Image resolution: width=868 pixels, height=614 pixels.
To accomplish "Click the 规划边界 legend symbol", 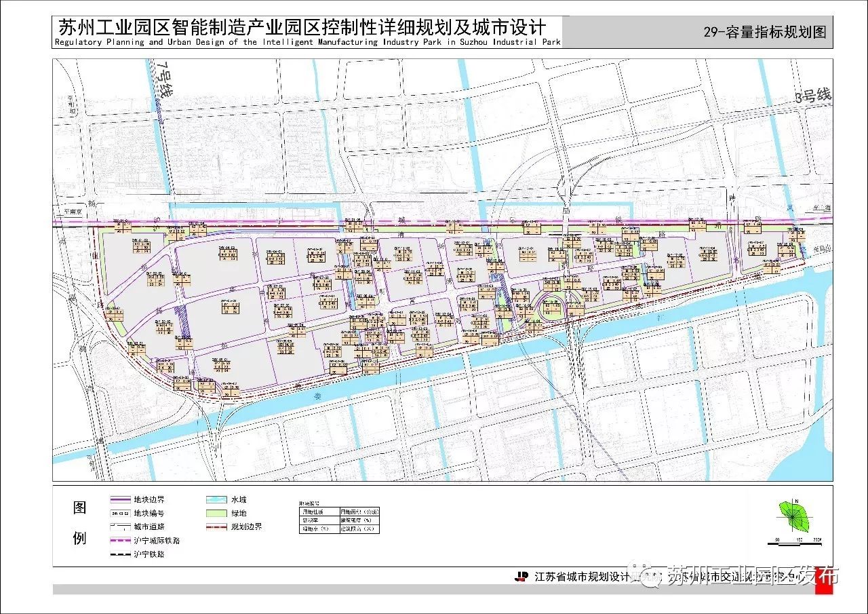I will pos(217,527).
